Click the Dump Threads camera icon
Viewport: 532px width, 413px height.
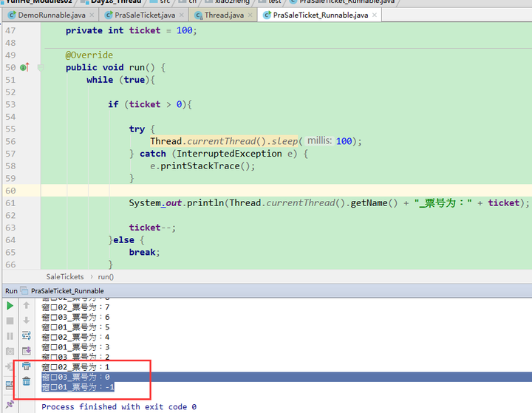(x=10, y=351)
